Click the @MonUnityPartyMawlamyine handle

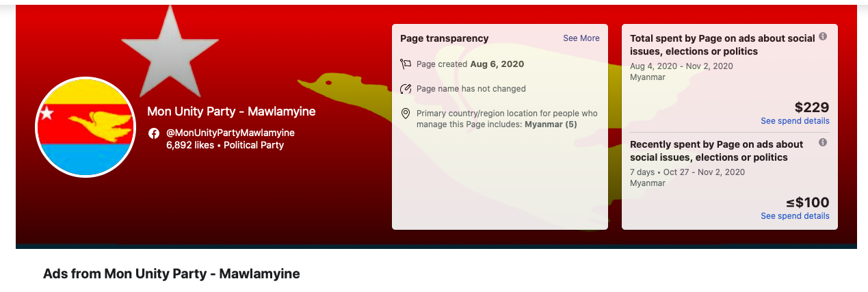coord(231,133)
